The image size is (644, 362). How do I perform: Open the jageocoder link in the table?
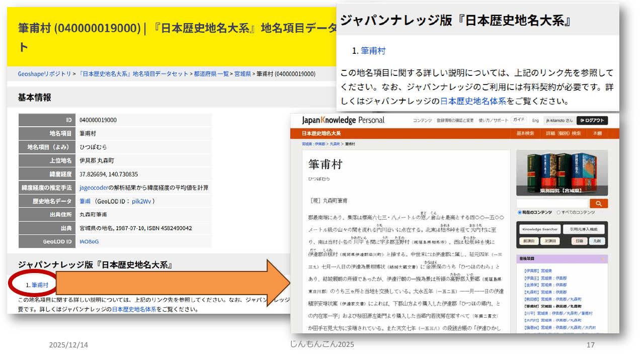[x=94, y=188]
